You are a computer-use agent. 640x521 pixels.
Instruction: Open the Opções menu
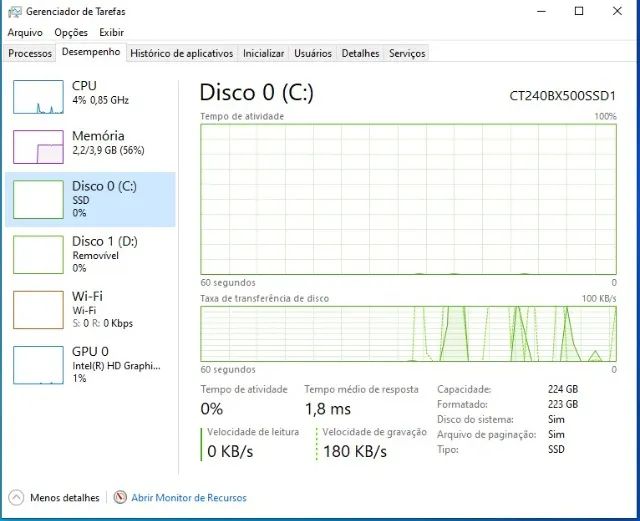71,32
